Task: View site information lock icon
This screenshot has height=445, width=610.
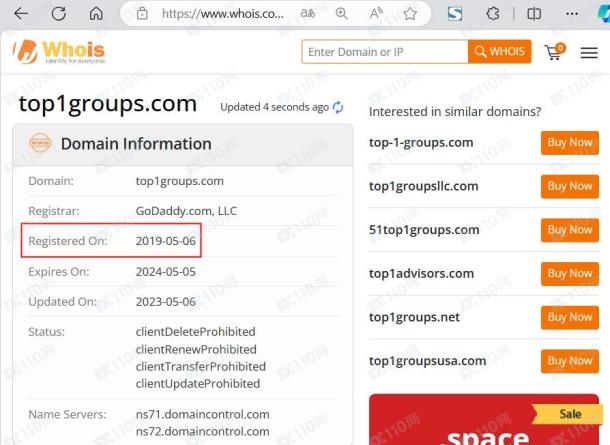Action: click(x=142, y=14)
